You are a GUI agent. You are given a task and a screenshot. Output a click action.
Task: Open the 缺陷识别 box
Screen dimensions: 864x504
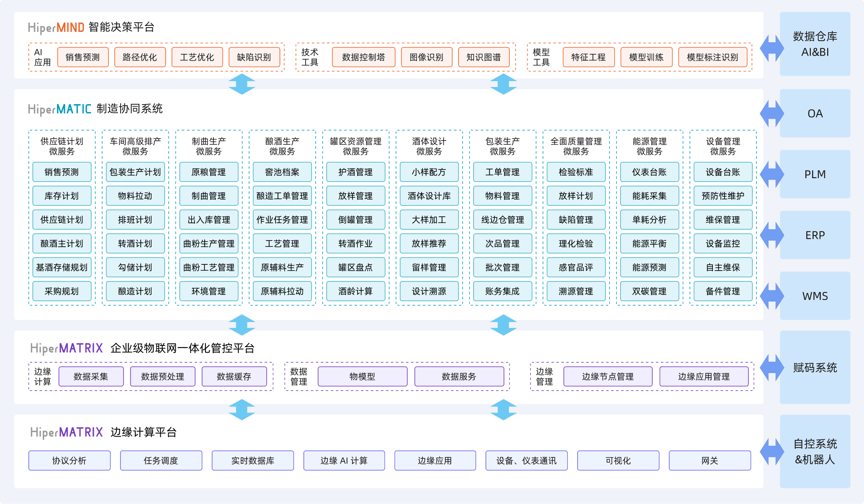(x=254, y=57)
